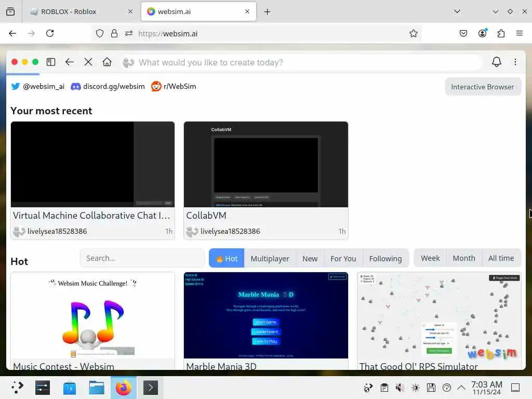Image resolution: width=532 pixels, height=399 pixels.
Task: Open Firefox hamburger application menu
Action: click(x=519, y=33)
